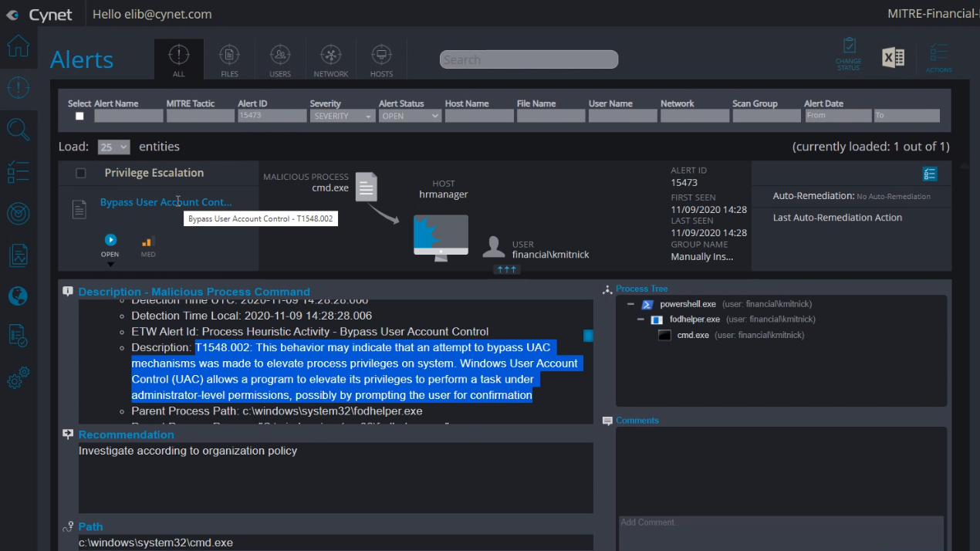The image size is (980, 551).
Task: Click the Process Tree section icon
Action: (x=607, y=289)
